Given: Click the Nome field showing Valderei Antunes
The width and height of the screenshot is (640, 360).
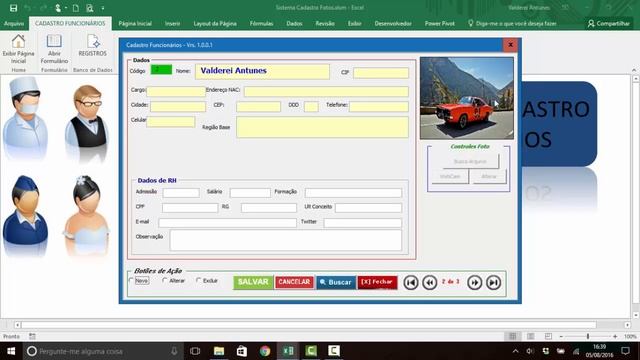Looking at the screenshot, I should 262,71.
